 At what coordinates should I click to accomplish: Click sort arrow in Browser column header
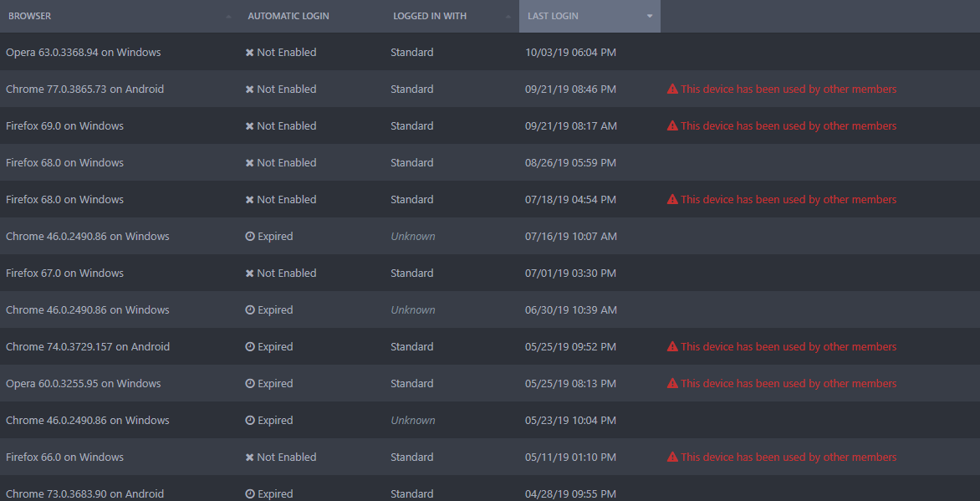click(x=228, y=16)
